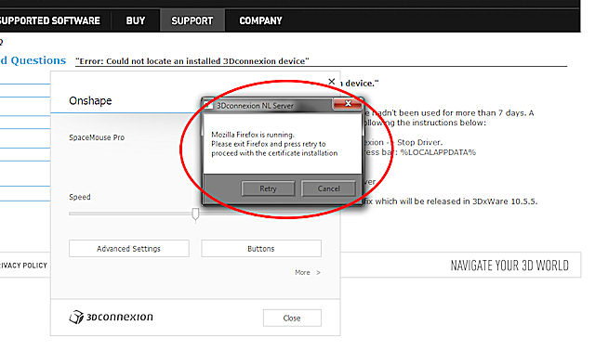Click the Onshape title text
595x364 pixels.
[90, 101]
